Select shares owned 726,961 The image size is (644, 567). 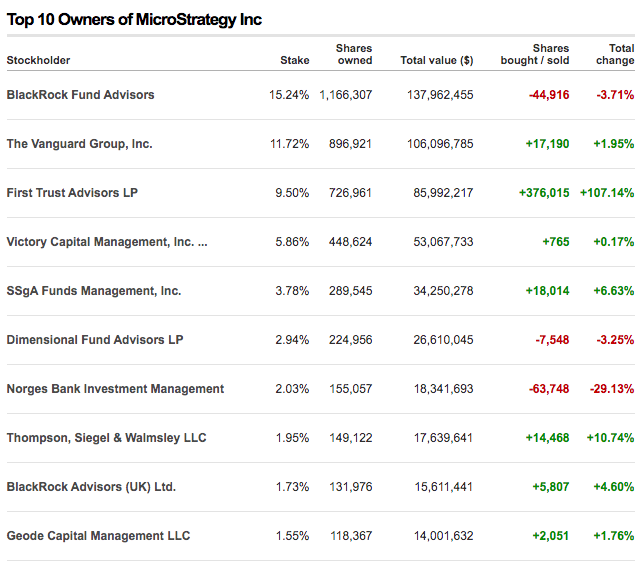pyautogui.click(x=350, y=193)
